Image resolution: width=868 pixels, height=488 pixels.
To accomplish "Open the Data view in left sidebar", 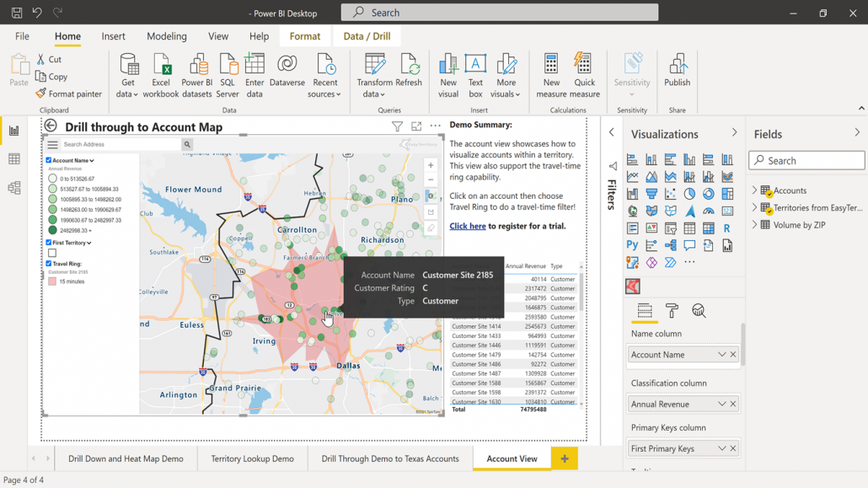I will [13, 159].
